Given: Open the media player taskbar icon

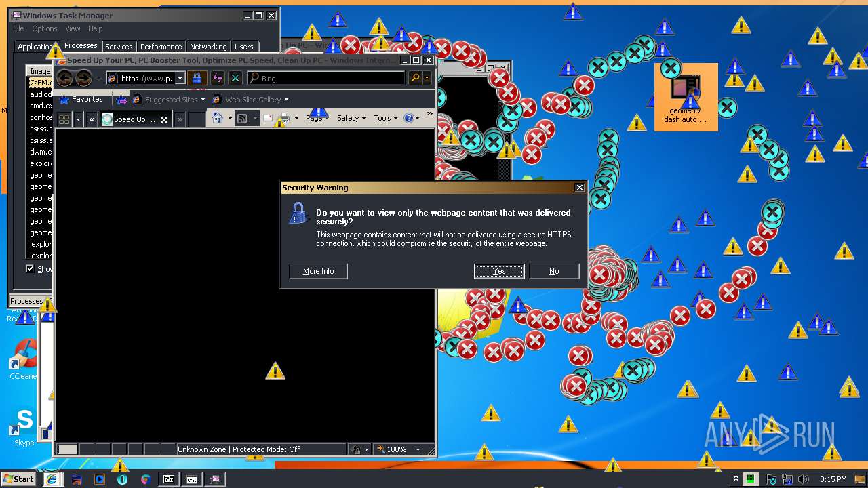Looking at the screenshot, I should point(100,479).
